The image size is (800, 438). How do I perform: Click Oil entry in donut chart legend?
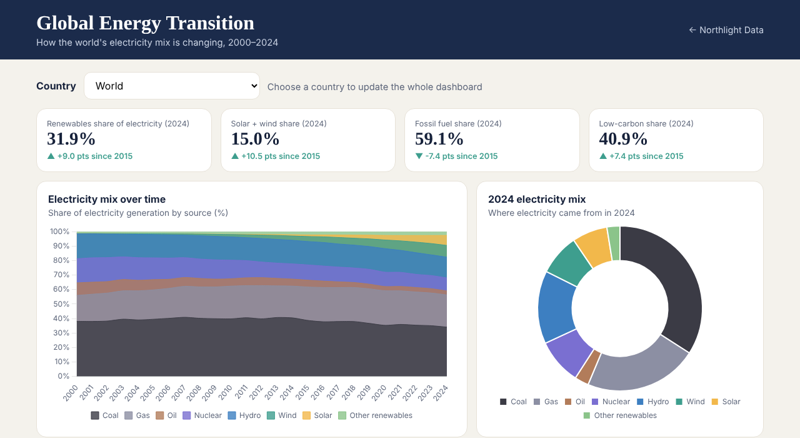575,402
